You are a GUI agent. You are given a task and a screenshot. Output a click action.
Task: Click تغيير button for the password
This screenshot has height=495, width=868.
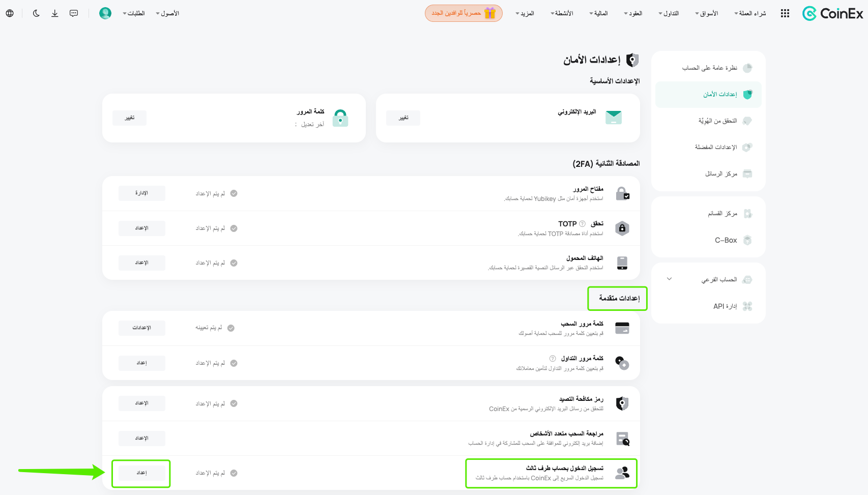[130, 118]
